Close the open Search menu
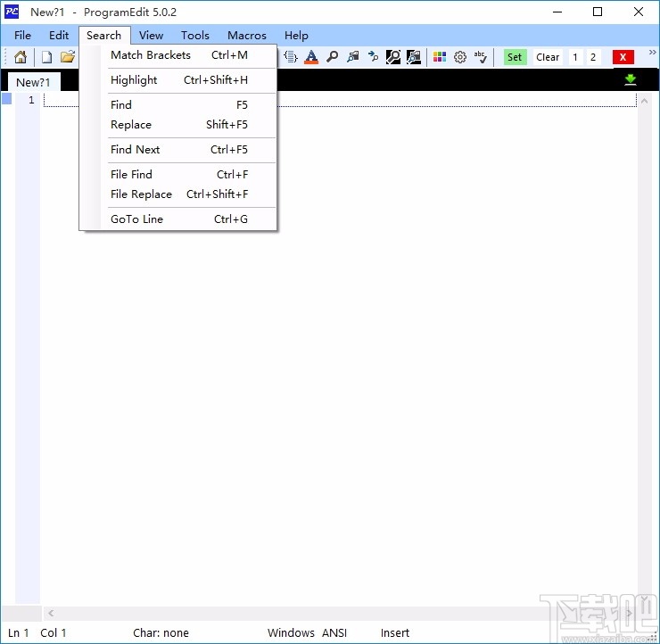This screenshot has height=644, width=660. tap(104, 36)
